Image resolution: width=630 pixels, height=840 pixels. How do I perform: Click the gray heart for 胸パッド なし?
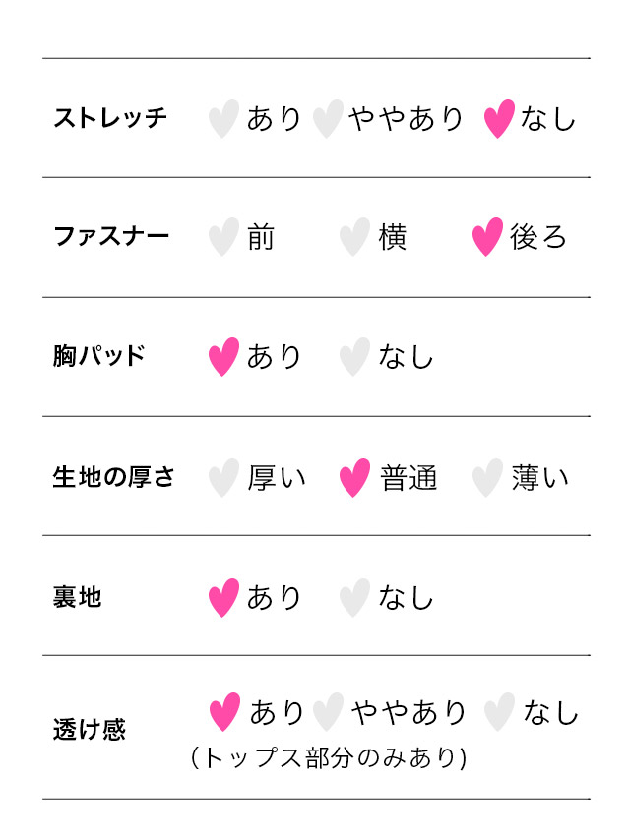(354, 357)
